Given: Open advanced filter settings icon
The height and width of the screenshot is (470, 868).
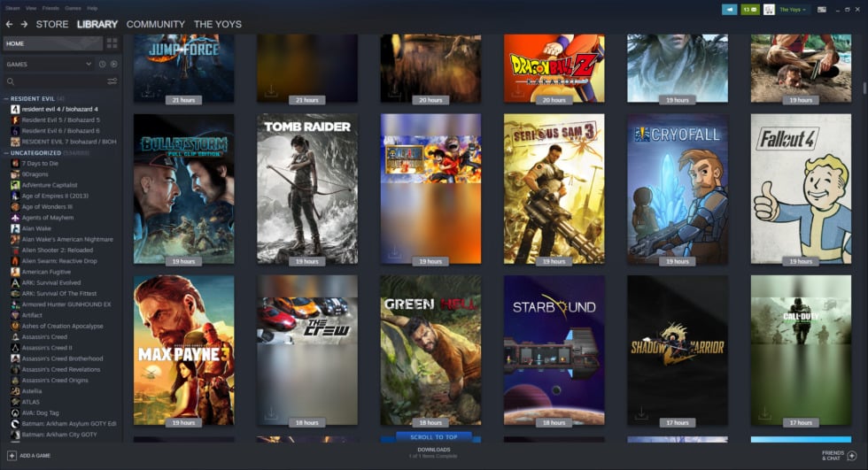Looking at the screenshot, I should pyautogui.click(x=112, y=81).
